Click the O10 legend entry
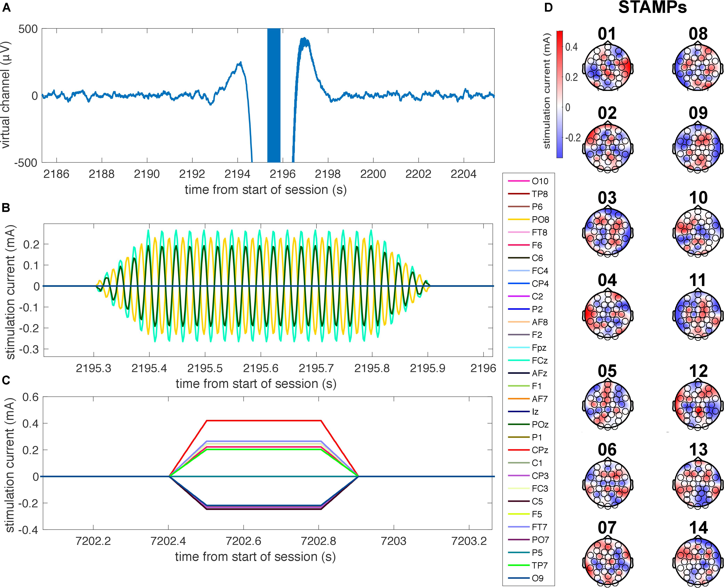Viewport: 724px width, 588px height. coord(528,181)
